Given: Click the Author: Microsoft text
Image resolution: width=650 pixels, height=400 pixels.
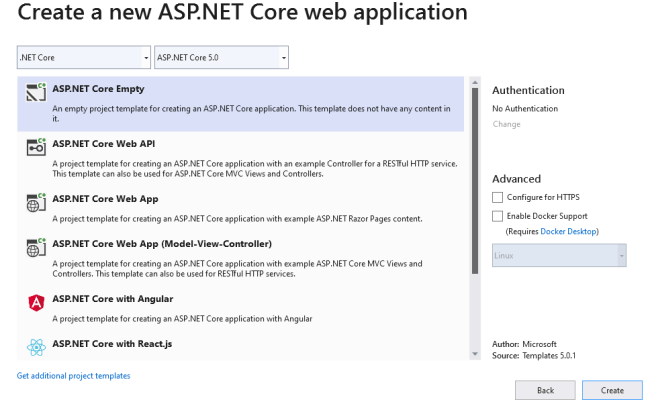Looking at the screenshot, I should pyautogui.click(x=524, y=344).
